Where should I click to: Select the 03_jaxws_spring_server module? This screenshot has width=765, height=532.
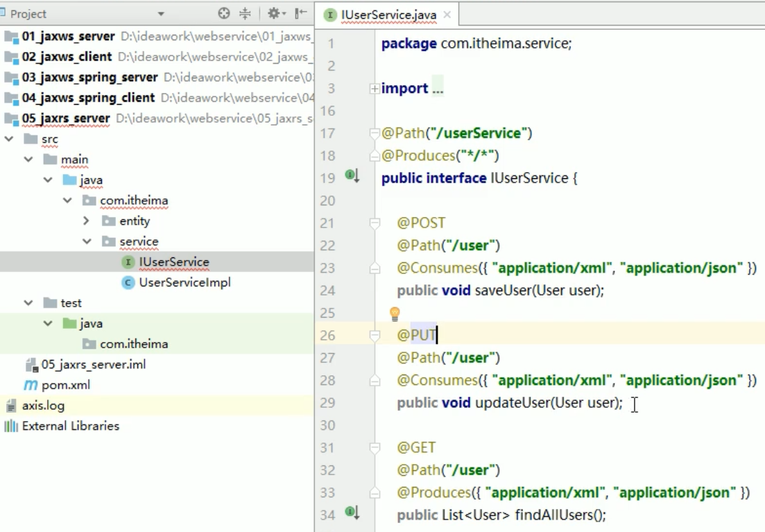tap(89, 77)
